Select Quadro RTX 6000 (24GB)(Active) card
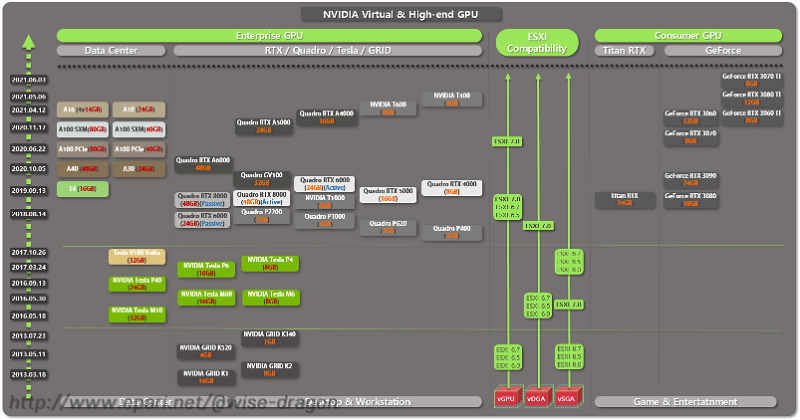The height and width of the screenshot is (420, 800). (x=324, y=184)
